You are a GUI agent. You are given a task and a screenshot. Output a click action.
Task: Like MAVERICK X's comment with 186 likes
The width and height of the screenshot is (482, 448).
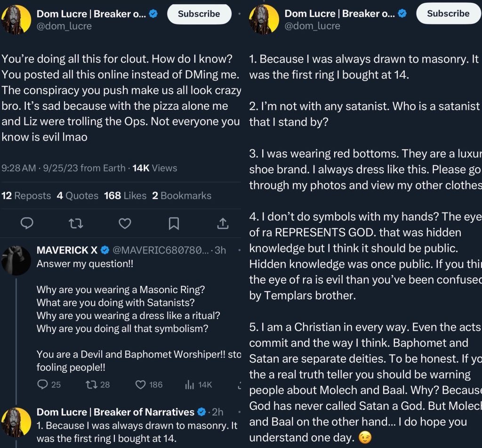[x=141, y=384]
